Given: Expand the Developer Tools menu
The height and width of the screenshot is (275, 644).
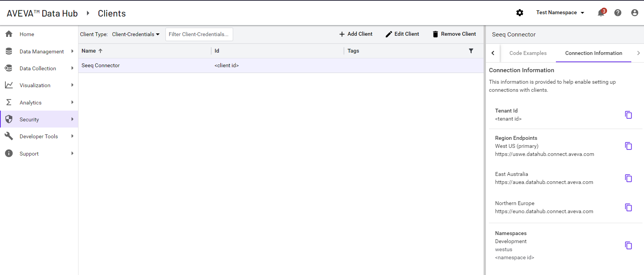Looking at the screenshot, I should point(39,136).
